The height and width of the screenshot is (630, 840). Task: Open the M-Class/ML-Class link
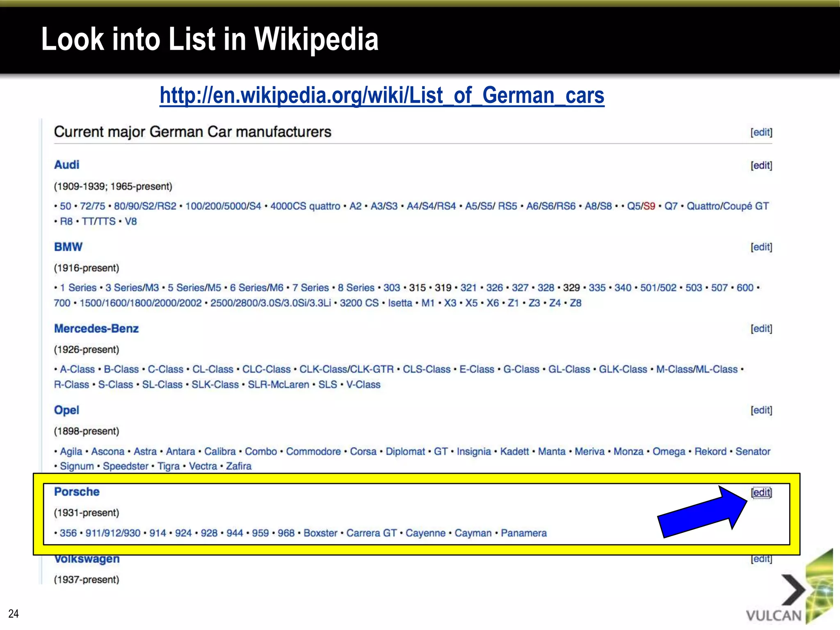[697, 369]
